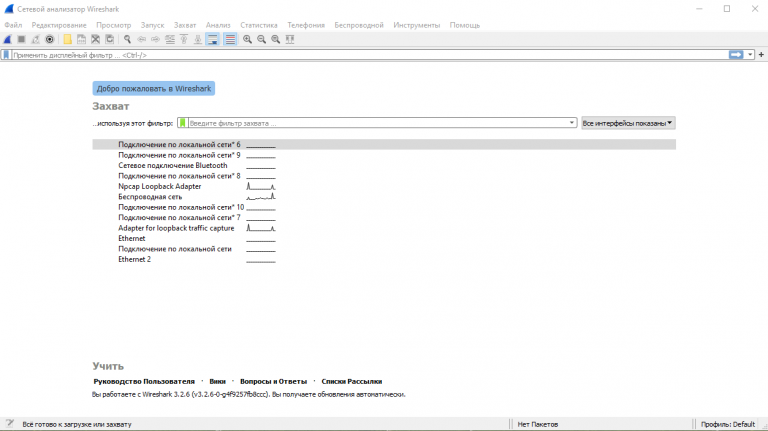Click the resize columns to fit icon
The image size is (768, 431).
[290, 39]
